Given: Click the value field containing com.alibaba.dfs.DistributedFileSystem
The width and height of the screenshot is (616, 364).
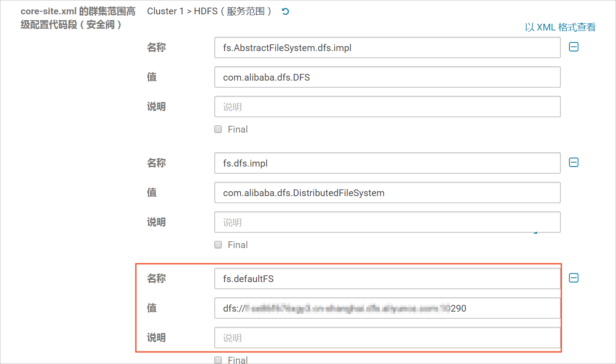Looking at the screenshot, I should pyautogui.click(x=387, y=193).
